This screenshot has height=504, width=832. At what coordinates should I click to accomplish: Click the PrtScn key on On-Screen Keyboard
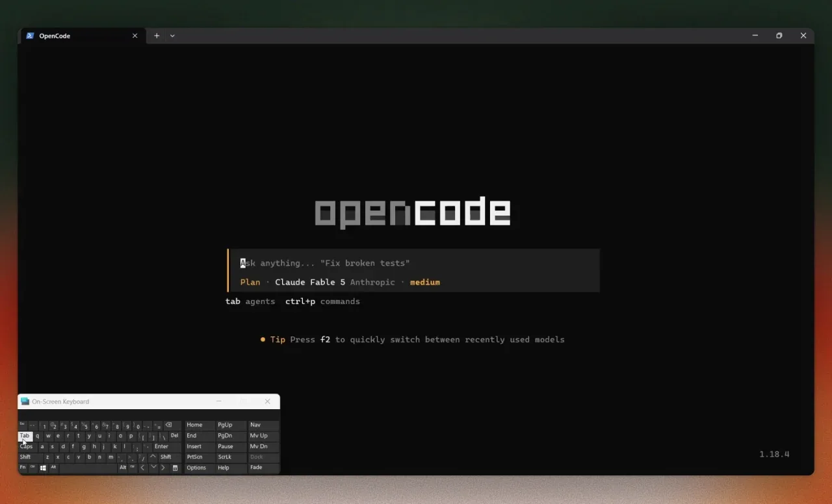[x=200, y=457]
